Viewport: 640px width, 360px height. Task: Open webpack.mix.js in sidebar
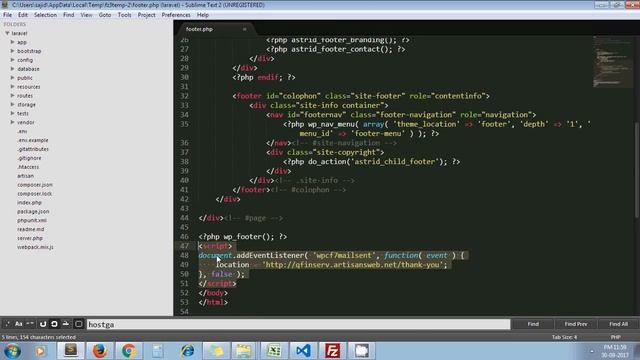click(x=35, y=247)
